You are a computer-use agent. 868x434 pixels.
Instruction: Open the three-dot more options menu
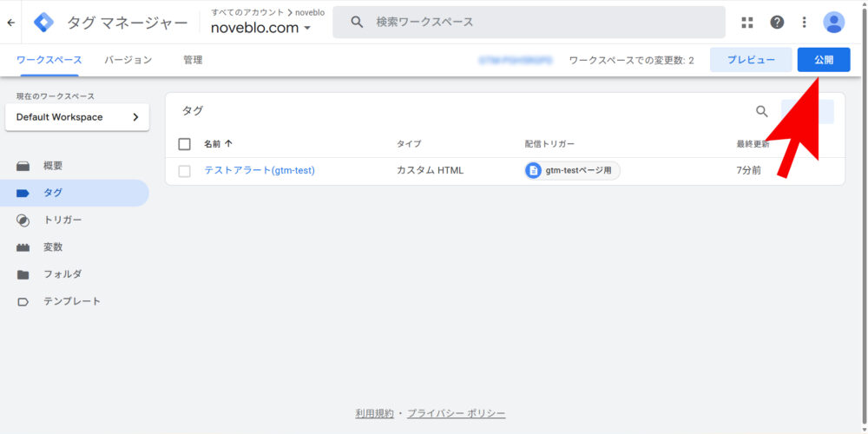click(x=805, y=23)
